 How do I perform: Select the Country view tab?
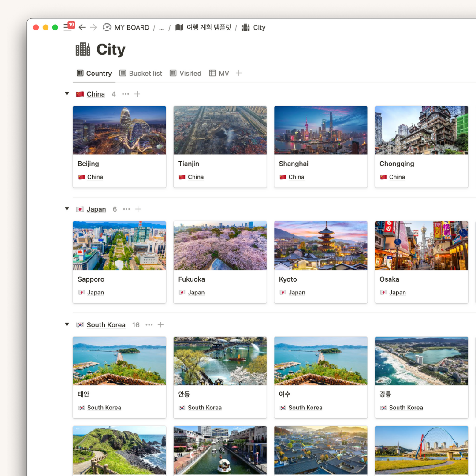[x=94, y=74]
